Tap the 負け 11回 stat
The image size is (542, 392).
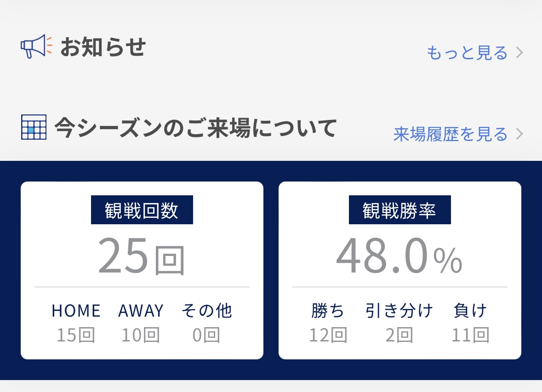(470, 324)
